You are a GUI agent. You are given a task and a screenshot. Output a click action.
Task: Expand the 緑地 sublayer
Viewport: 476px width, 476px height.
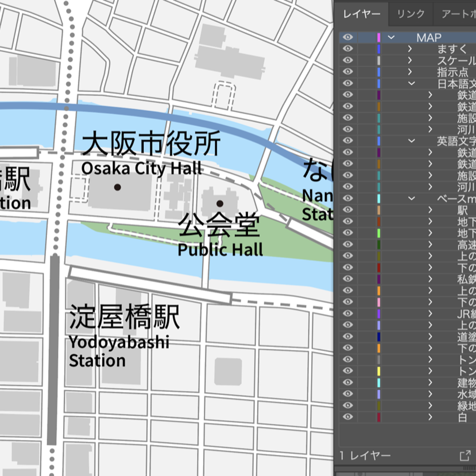pos(430,405)
